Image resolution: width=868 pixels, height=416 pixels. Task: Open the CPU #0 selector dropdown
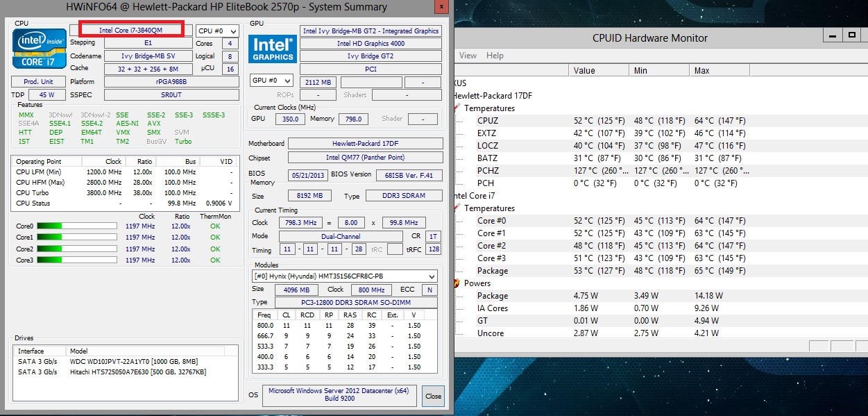[x=216, y=31]
